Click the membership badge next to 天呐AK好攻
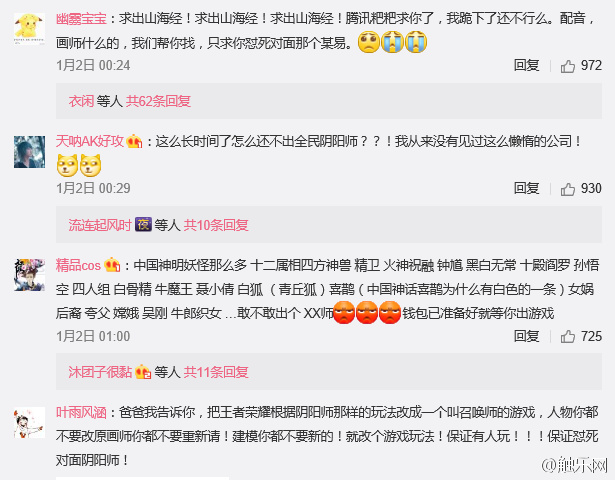 point(134,141)
